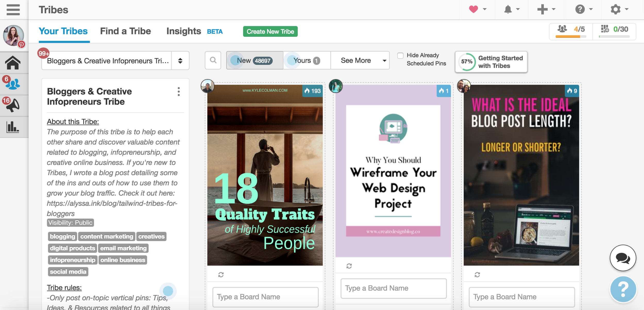644x310 pixels.
Task: Click the 57% progress ring
Action: [467, 62]
